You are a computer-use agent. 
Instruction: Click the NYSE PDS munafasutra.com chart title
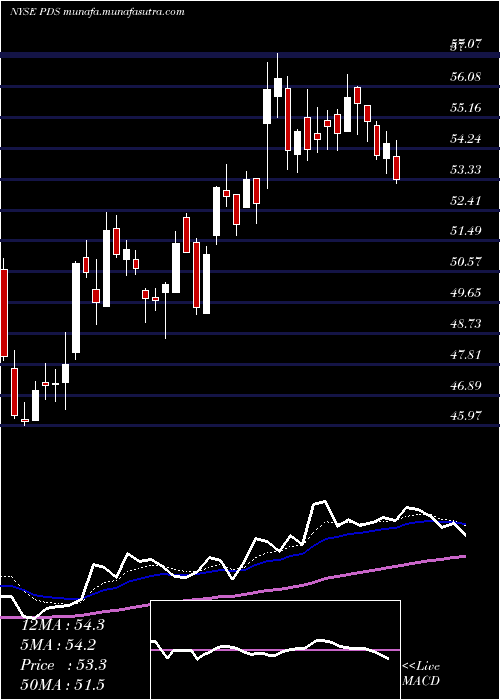click(97, 12)
